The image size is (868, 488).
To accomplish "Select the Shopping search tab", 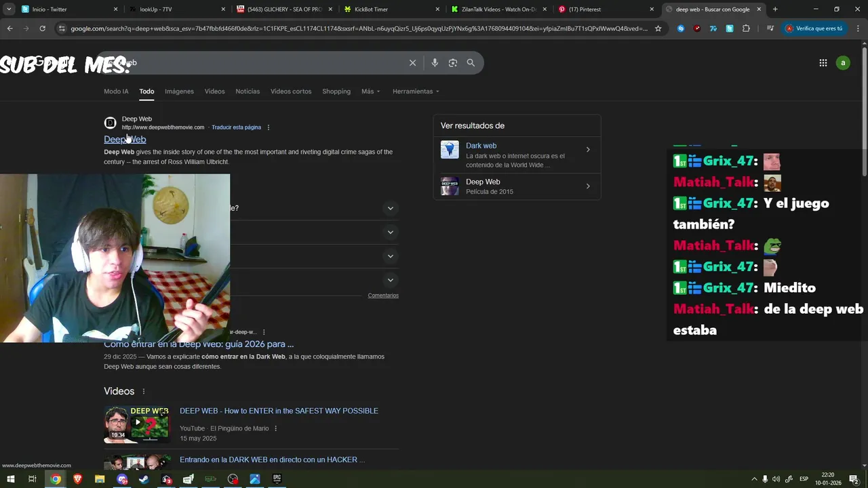I will [336, 91].
